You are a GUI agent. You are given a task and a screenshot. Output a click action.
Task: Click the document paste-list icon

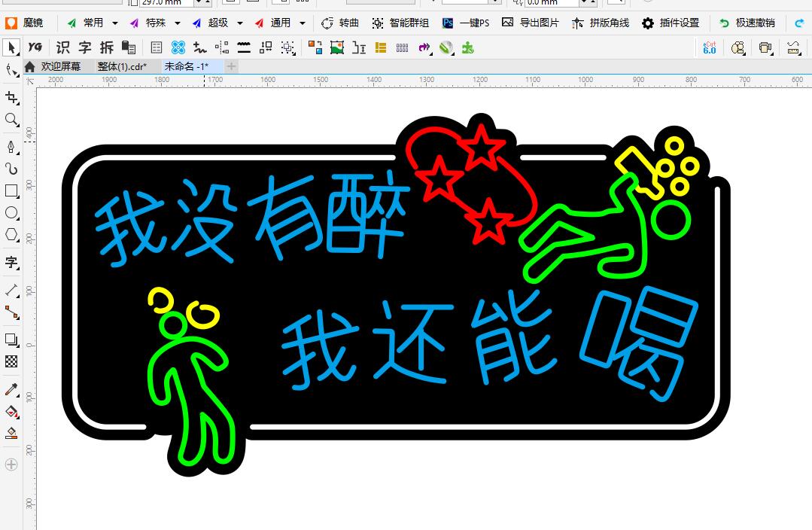[129, 47]
